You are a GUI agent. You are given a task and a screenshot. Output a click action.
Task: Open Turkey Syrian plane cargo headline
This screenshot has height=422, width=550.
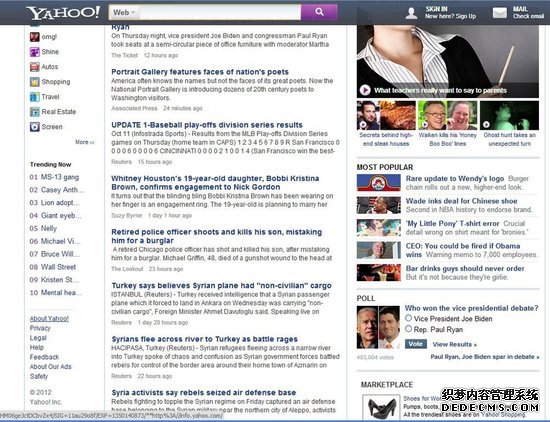coord(221,286)
